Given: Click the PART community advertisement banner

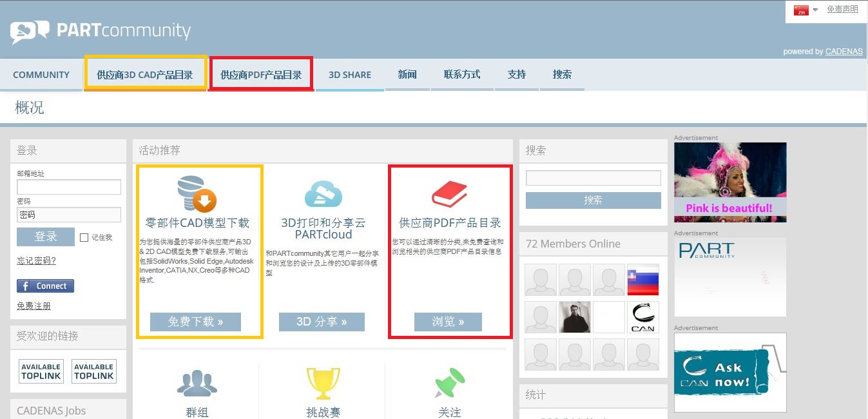Looking at the screenshot, I should (730, 277).
